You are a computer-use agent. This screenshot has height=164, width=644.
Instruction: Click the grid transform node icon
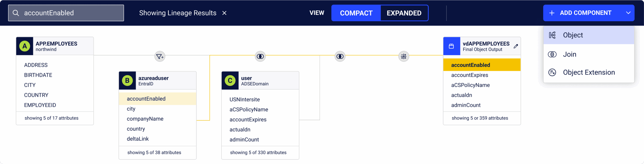coord(404,56)
